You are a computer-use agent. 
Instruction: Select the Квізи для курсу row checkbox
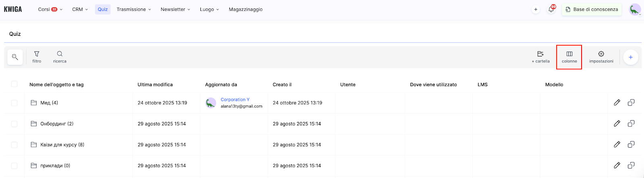point(14,145)
